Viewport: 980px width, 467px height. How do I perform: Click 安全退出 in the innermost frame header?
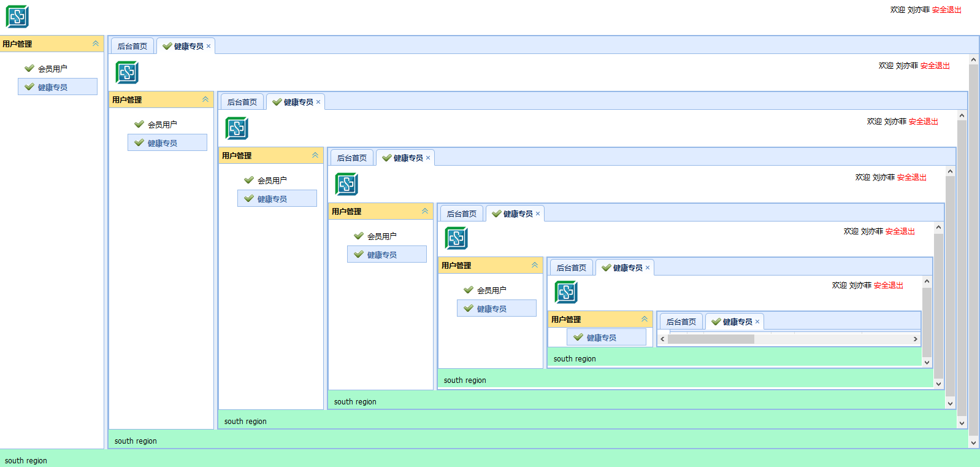pos(888,285)
